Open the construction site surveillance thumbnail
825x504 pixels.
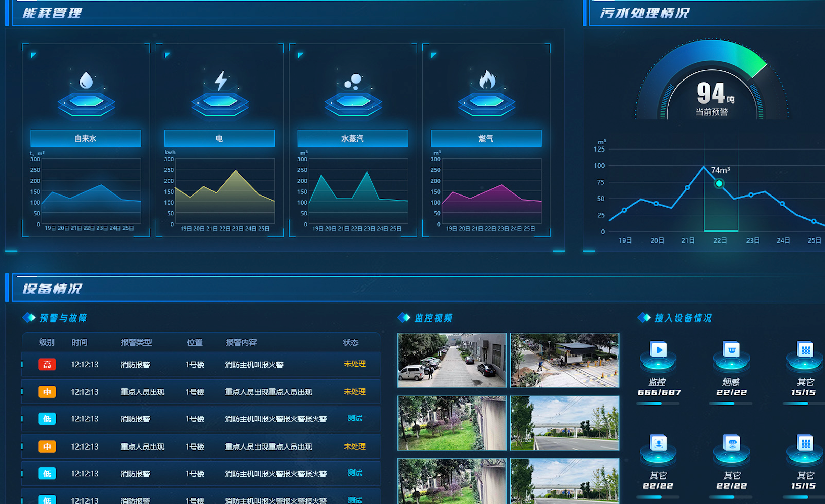(x=564, y=360)
